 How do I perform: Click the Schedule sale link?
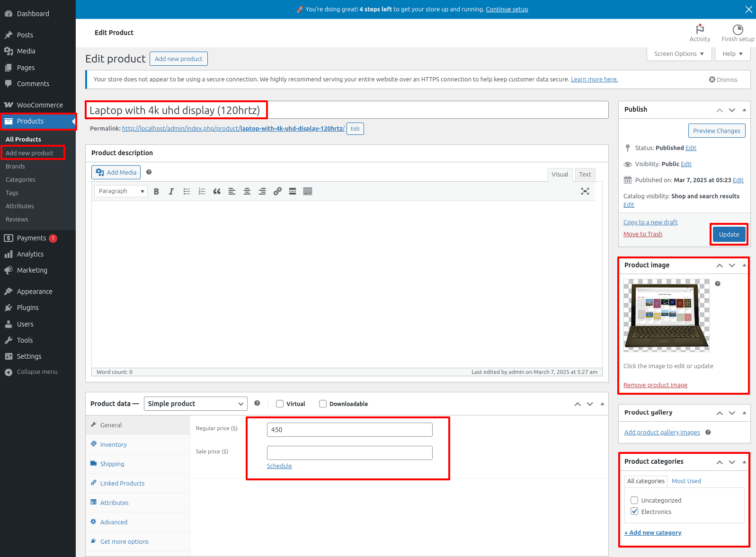tap(279, 466)
